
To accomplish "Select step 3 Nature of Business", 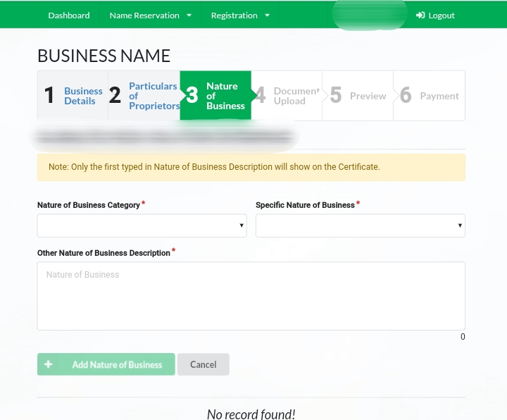I will point(215,96).
